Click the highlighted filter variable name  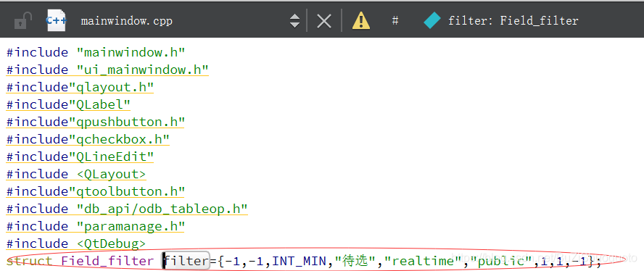(x=186, y=261)
